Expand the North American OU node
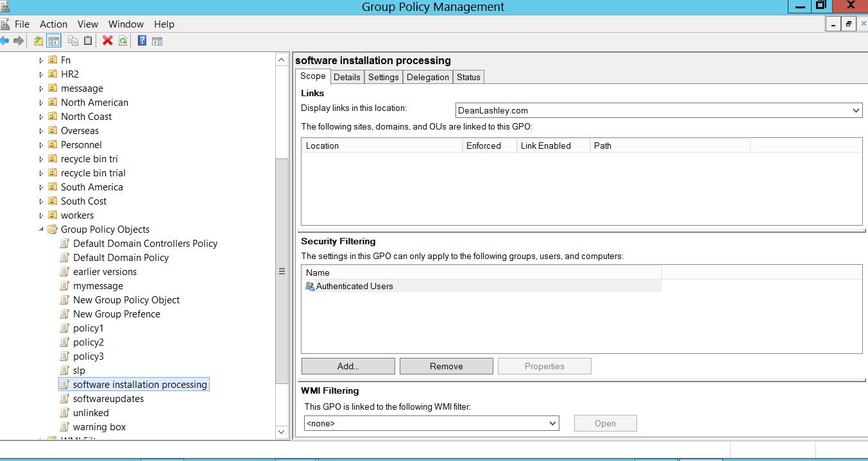The width and height of the screenshot is (868, 461). pyautogui.click(x=42, y=103)
